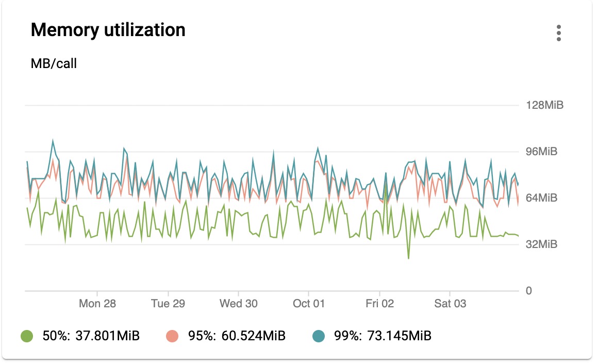Open options under the Memory utilization header
The height and width of the screenshot is (364, 597).
[559, 34]
